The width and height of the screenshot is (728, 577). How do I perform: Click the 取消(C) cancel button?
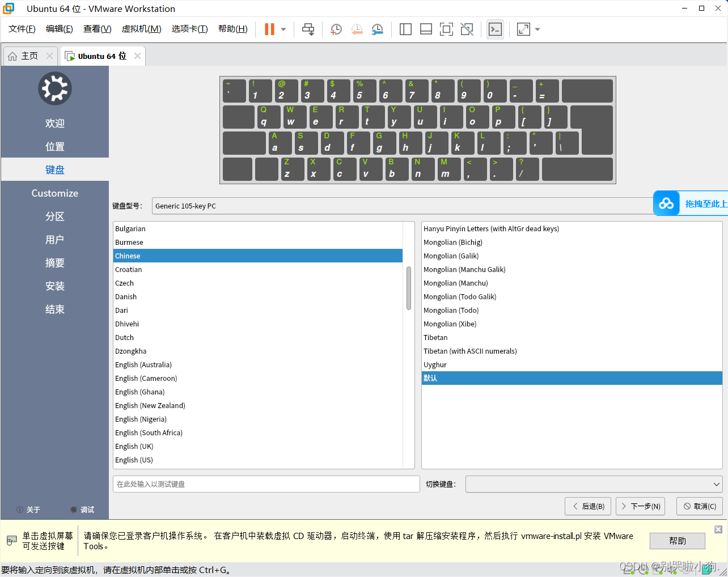pos(700,506)
